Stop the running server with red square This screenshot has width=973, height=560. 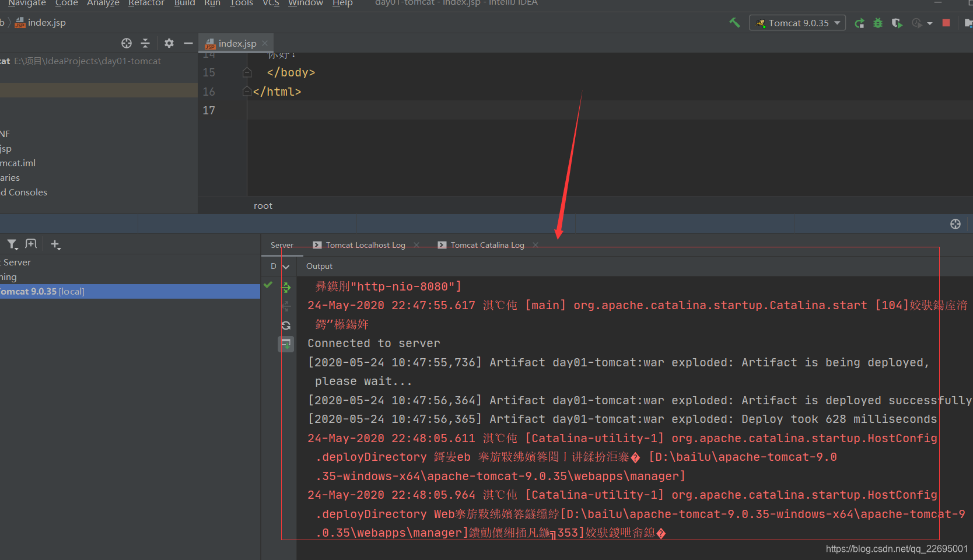coord(946,23)
